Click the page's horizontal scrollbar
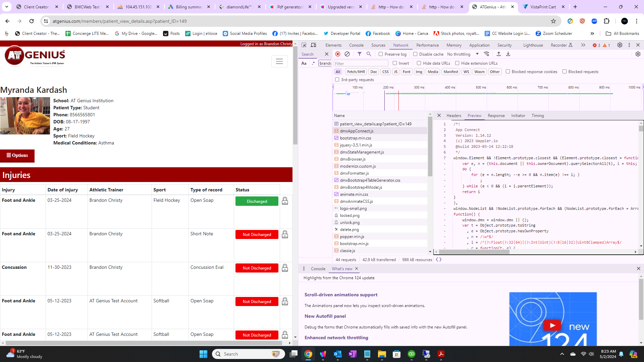Image resolution: width=644 pixels, height=362 pixels. coord(144,343)
